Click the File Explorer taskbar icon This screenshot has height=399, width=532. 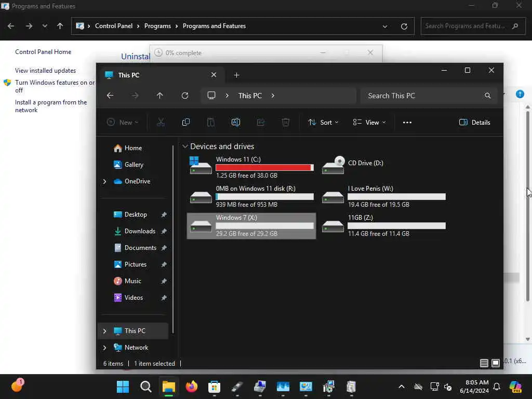click(x=169, y=387)
